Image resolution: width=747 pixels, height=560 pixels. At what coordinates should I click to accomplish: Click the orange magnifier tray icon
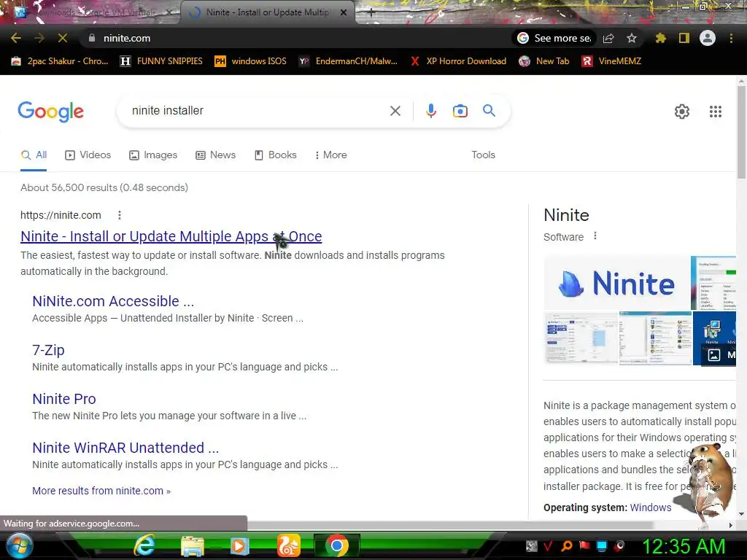coord(566,546)
